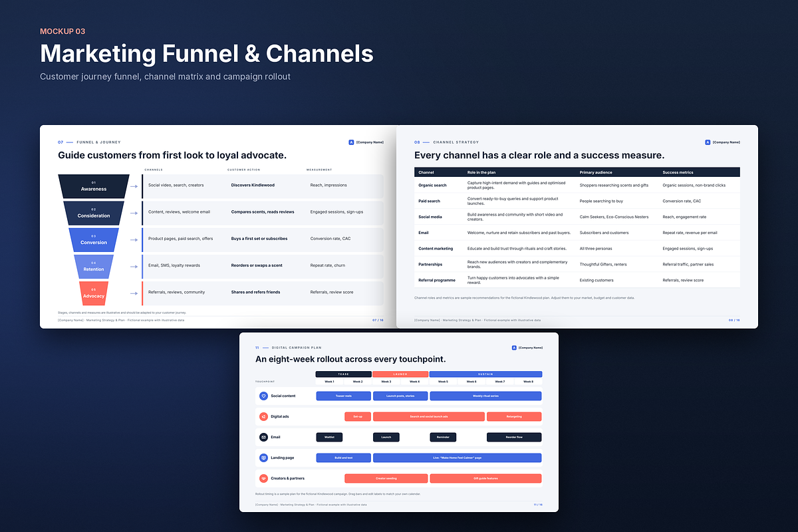Click the 'Success metrics' column header
The height and width of the screenshot is (532, 798).
[678, 172]
